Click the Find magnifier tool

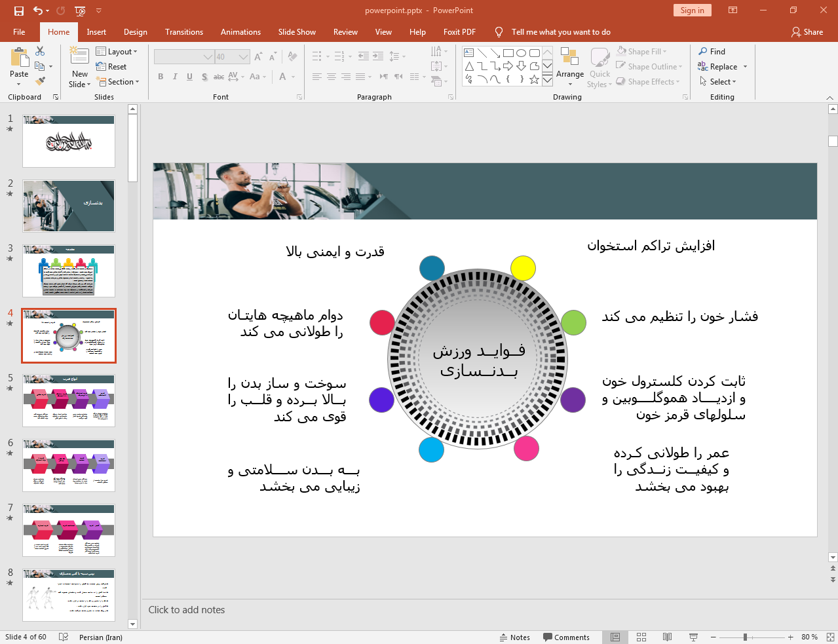pyautogui.click(x=712, y=52)
